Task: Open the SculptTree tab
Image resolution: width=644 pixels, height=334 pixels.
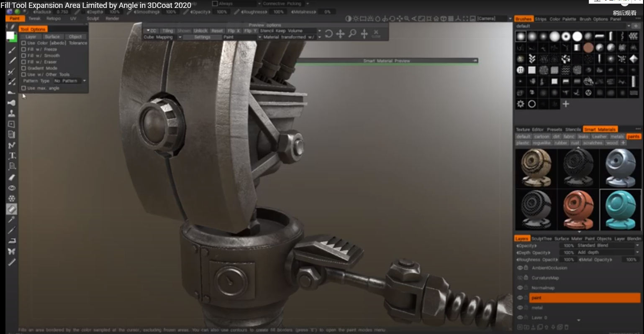Action: tap(541, 239)
